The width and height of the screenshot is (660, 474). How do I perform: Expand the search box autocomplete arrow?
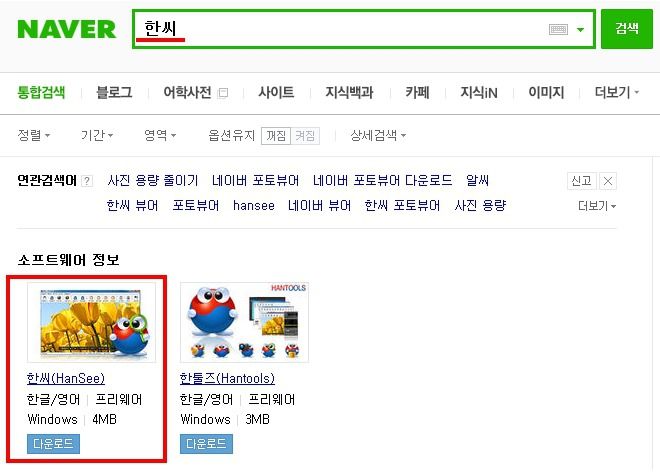click(x=580, y=29)
